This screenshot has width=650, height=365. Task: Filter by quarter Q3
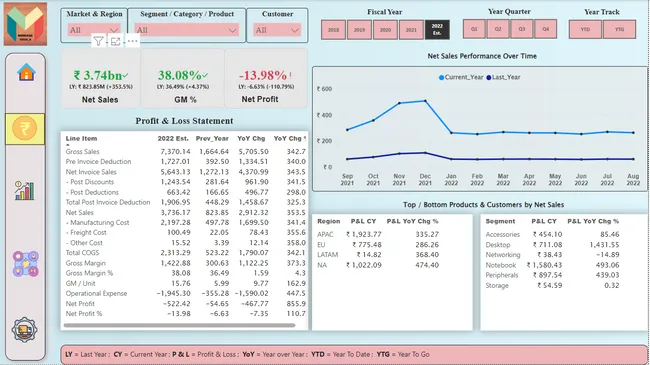tap(522, 29)
